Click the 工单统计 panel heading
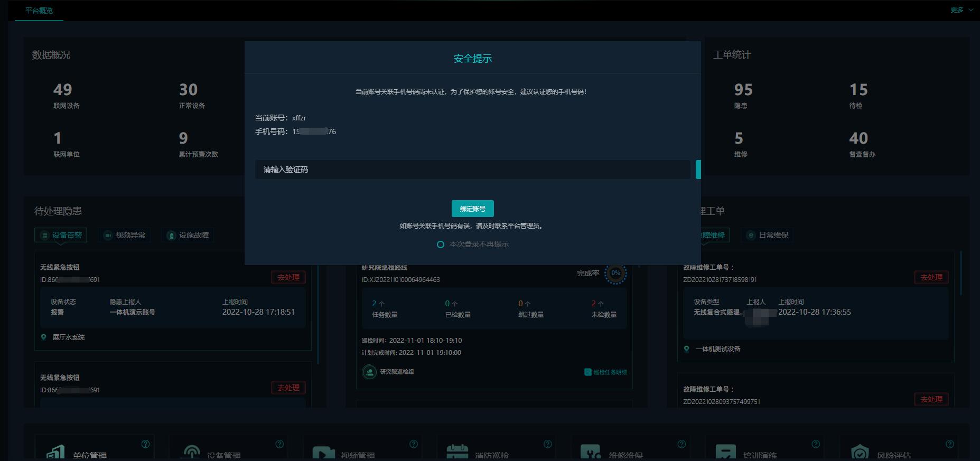Image resolution: width=980 pixels, height=461 pixels. click(x=732, y=55)
